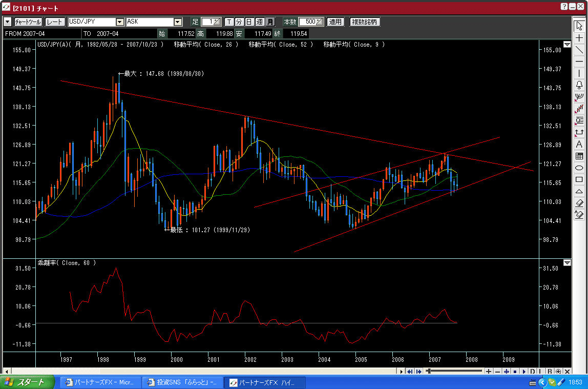Click the alert bell tool icon

point(579,85)
